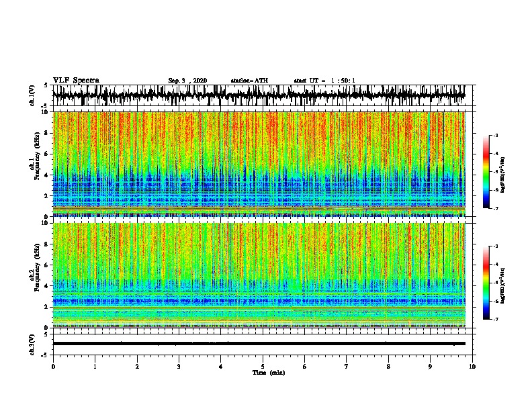Click the "-7" label on ch.2 colorbar
This screenshot has width=532, height=411.
tap(495, 320)
